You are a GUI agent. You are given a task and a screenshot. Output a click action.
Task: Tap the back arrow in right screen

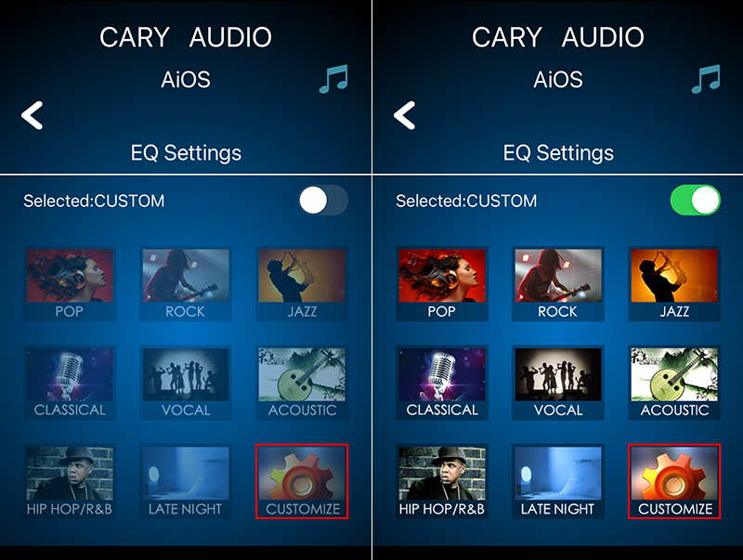(x=405, y=115)
